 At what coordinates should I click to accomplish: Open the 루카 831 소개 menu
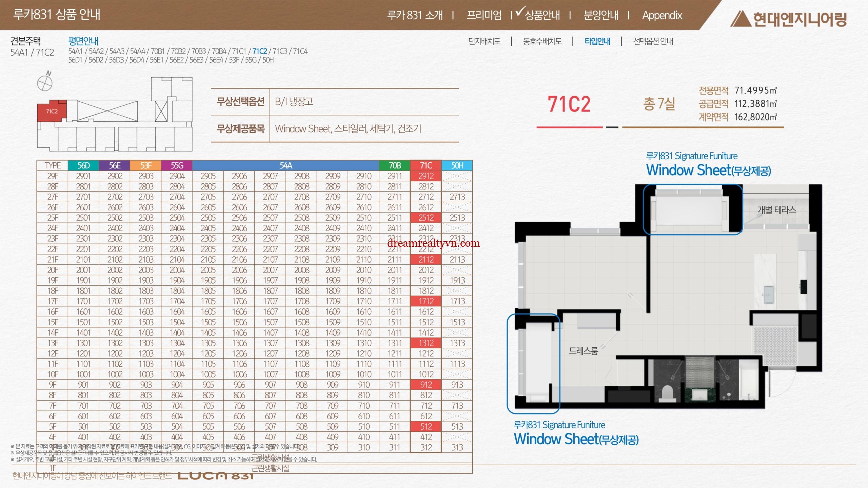pyautogui.click(x=415, y=15)
